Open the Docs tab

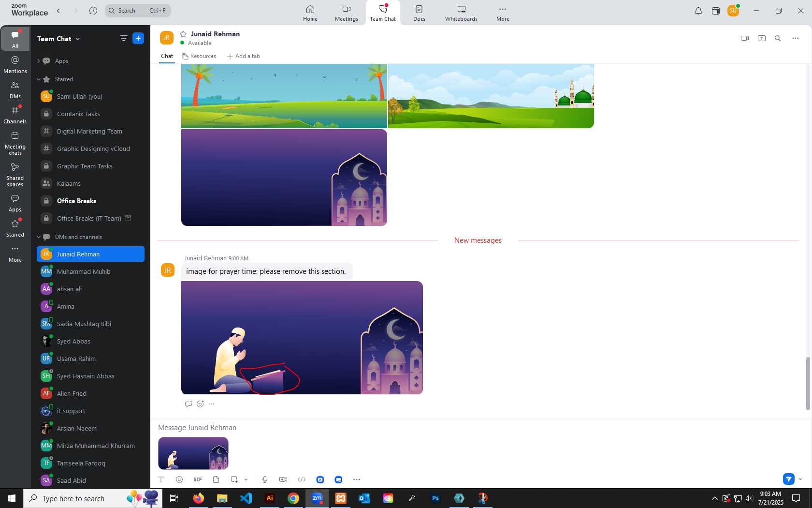pyautogui.click(x=419, y=13)
